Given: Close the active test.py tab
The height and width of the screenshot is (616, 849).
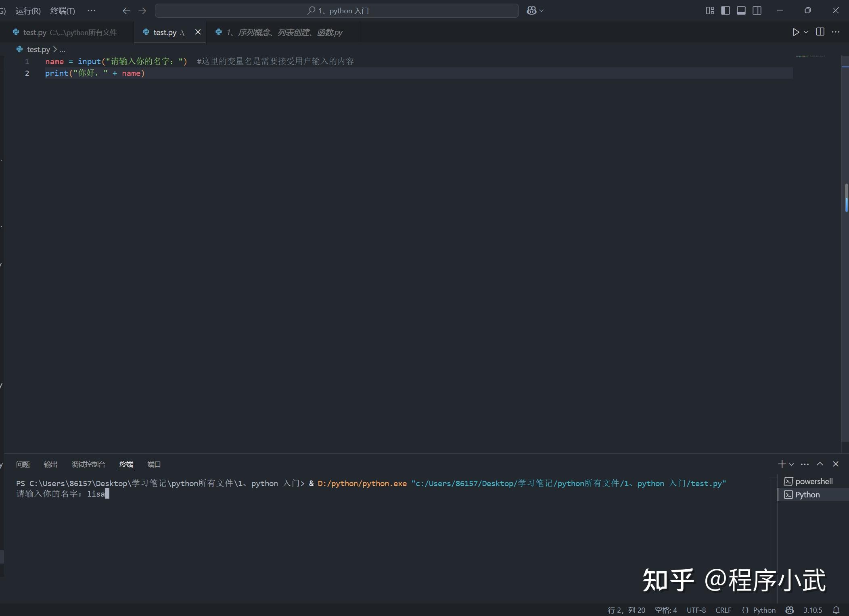Looking at the screenshot, I should coord(198,32).
